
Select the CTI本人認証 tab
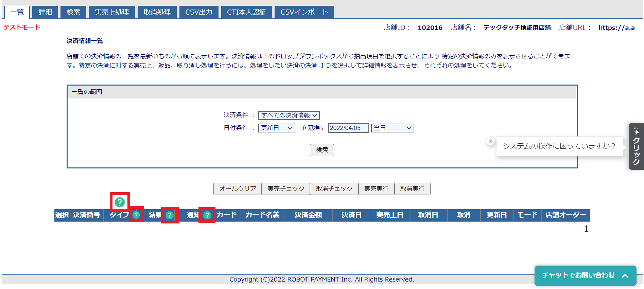[246, 12]
